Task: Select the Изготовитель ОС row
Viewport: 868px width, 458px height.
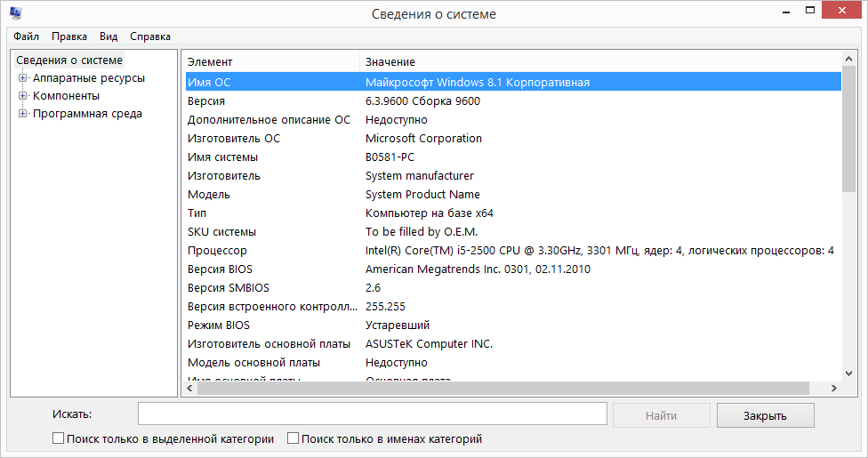Action: (x=513, y=139)
